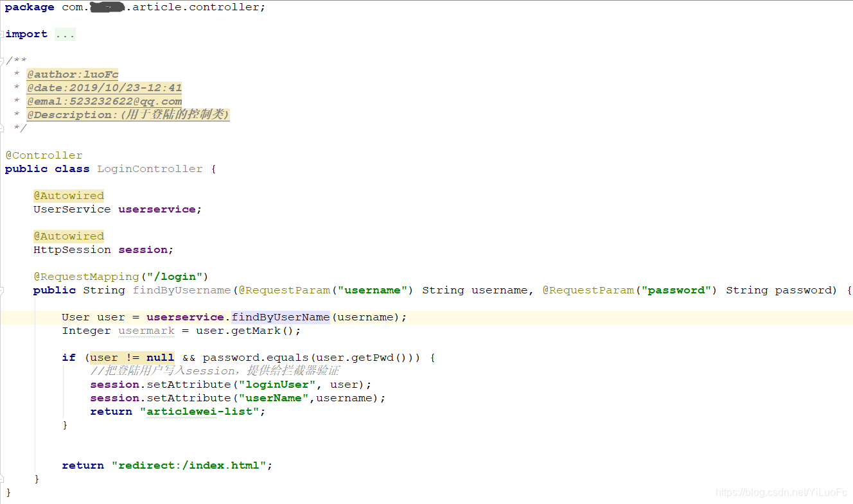Click the @Autowired annotation above UserService
The image size is (853, 504).
click(69, 196)
